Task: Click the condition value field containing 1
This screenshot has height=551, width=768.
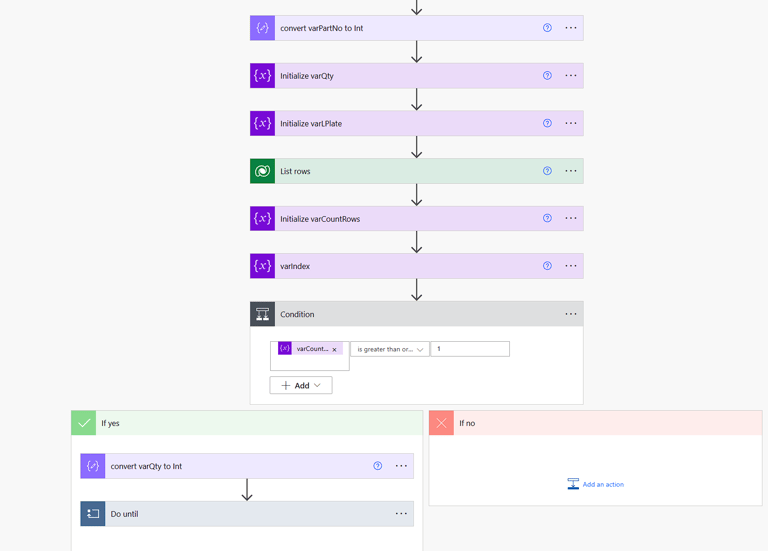Action: click(x=470, y=349)
